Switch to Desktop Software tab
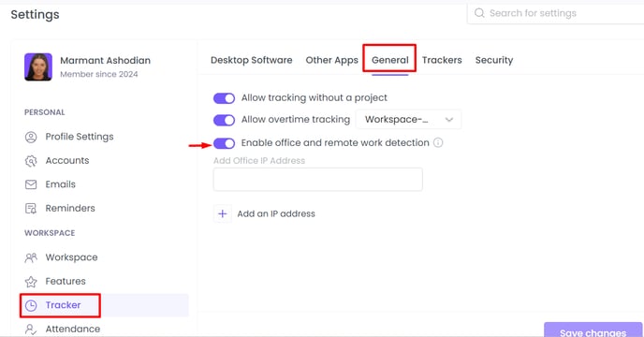The width and height of the screenshot is (644, 337). coord(252,60)
